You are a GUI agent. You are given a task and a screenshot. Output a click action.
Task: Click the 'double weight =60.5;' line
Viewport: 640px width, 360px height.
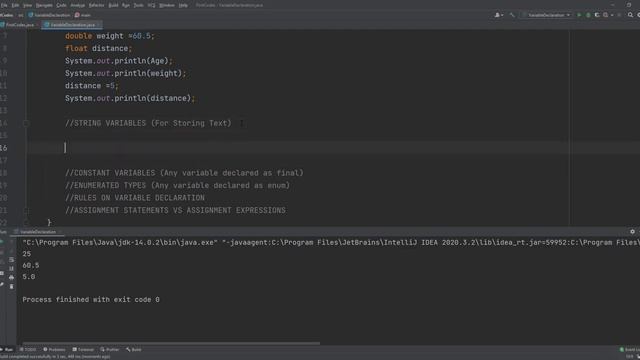(109, 36)
